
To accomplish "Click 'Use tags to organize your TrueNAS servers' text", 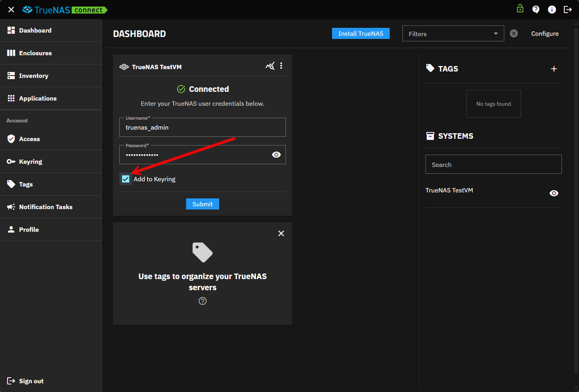I will click(x=202, y=282).
